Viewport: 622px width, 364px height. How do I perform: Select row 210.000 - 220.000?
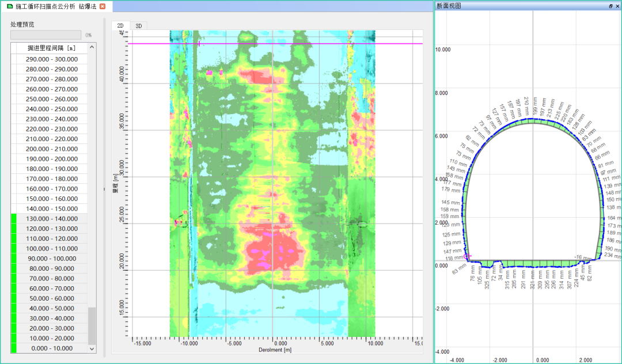pos(52,139)
